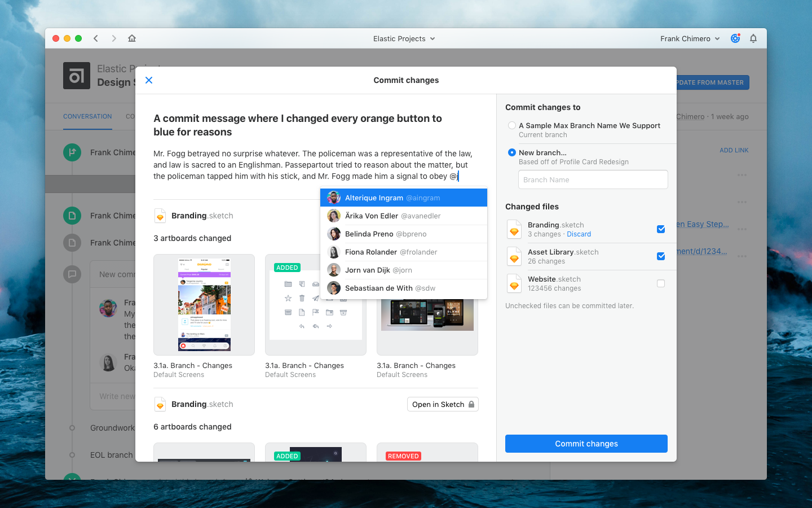Click the Sketch icon above 6 artboards changed
Viewport: 812px width, 508px height.
click(x=160, y=404)
